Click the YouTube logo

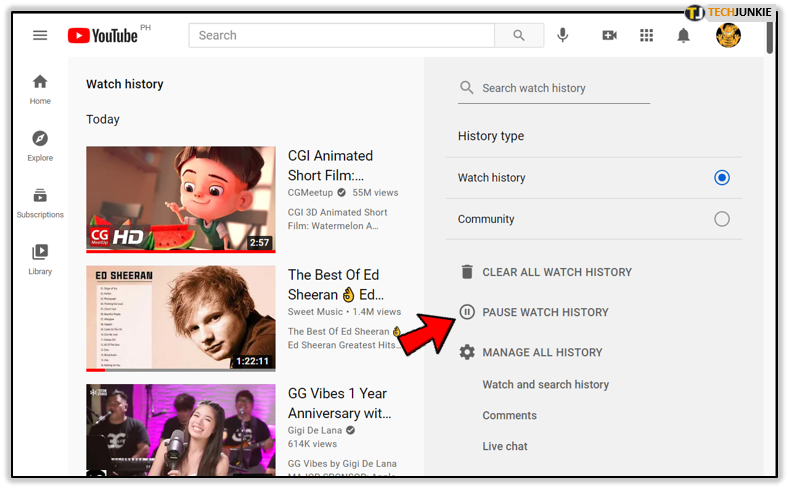click(103, 36)
